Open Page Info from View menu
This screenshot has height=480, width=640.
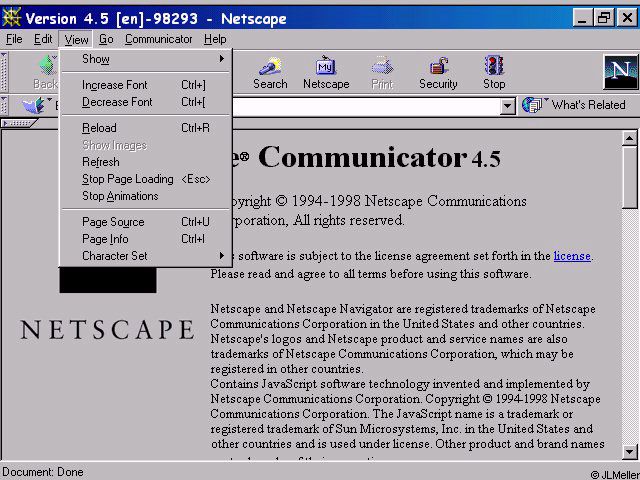(x=146, y=239)
